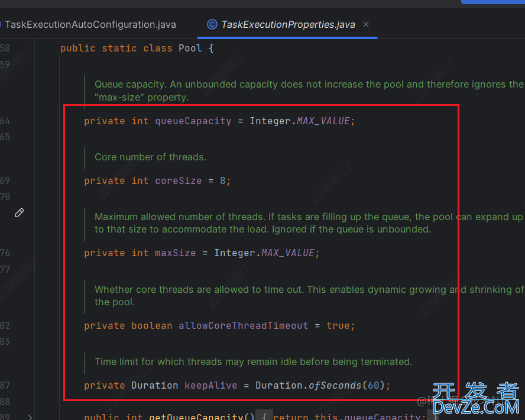Switch to TaskExecutionAutoConfiguration.java tab
525x420 pixels.
[x=90, y=24]
